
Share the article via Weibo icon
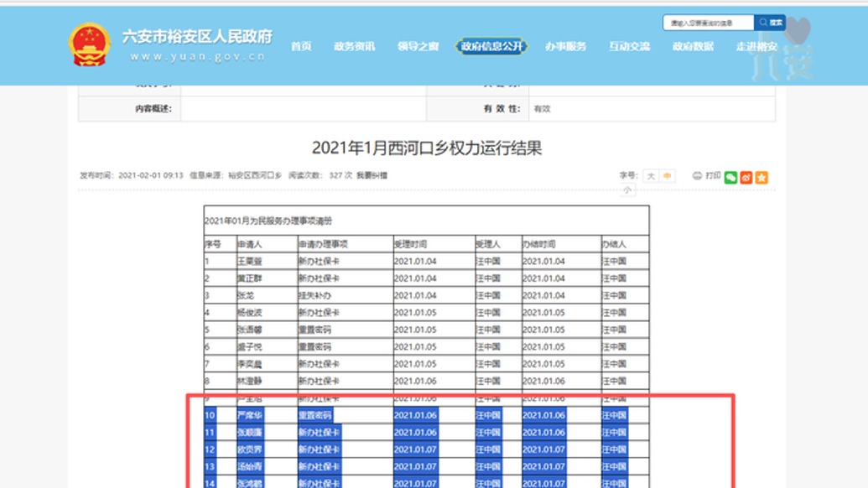pos(746,177)
